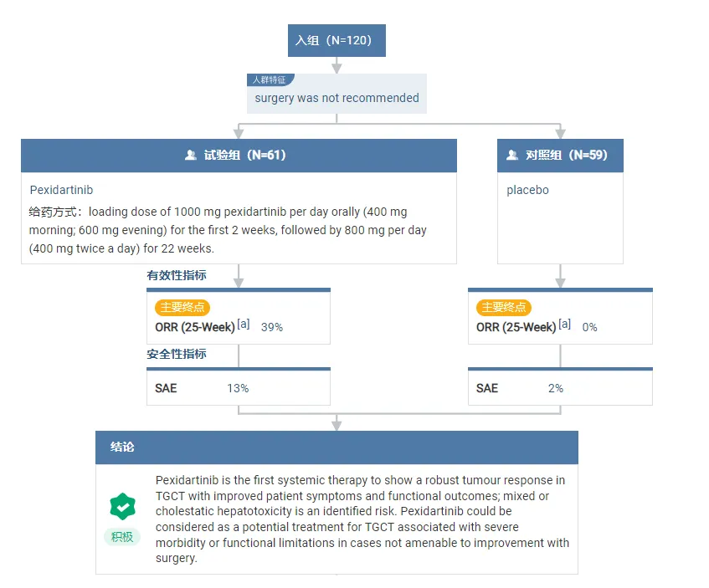Select the 对照组 (N=59) header bar
This screenshot has height=588, width=709.
pyautogui.click(x=560, y=156)
